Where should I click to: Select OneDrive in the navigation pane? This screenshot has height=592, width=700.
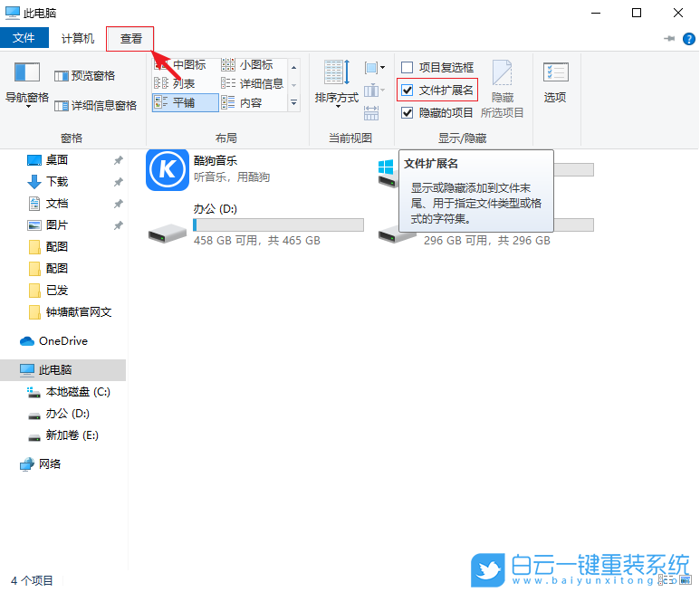click(62, 341)
